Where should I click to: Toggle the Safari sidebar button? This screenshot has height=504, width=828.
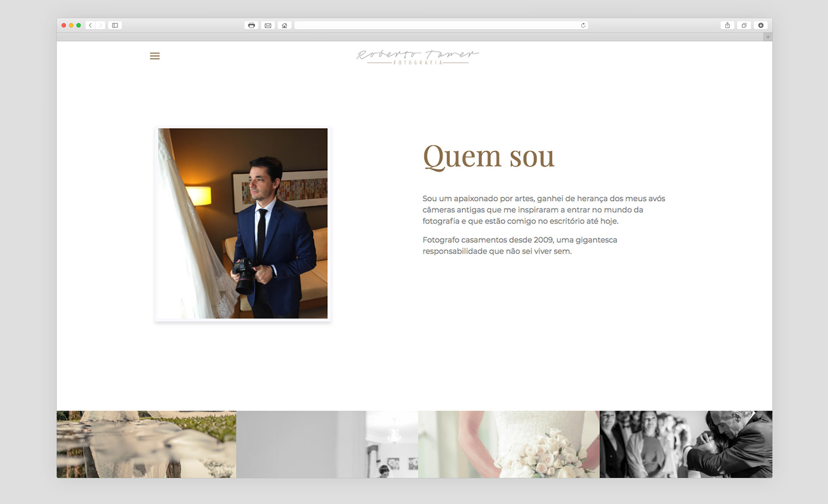click(x=115, y=25)
